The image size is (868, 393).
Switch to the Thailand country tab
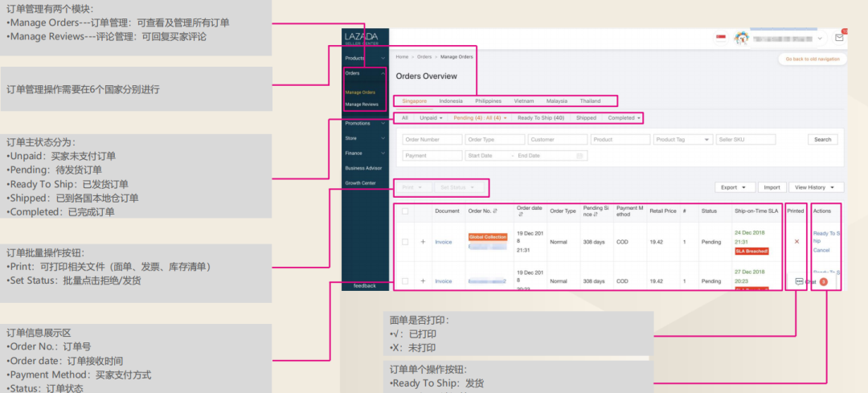coord(590,101)
